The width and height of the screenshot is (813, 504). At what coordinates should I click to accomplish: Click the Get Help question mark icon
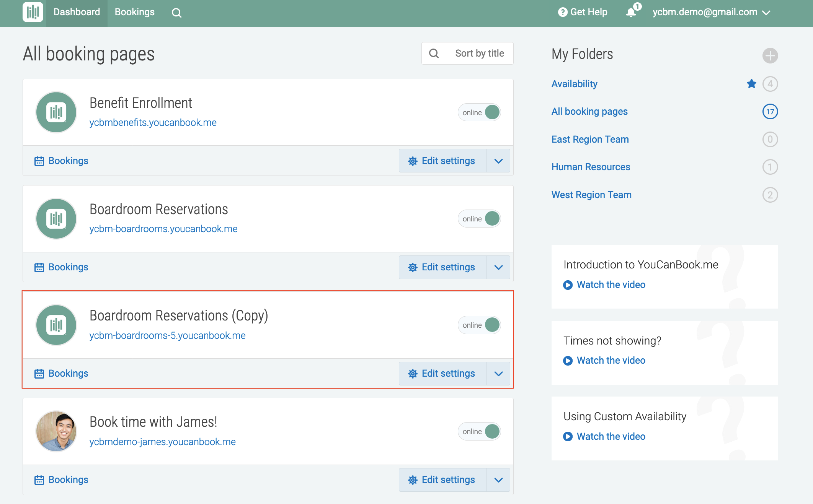(562, 12)
